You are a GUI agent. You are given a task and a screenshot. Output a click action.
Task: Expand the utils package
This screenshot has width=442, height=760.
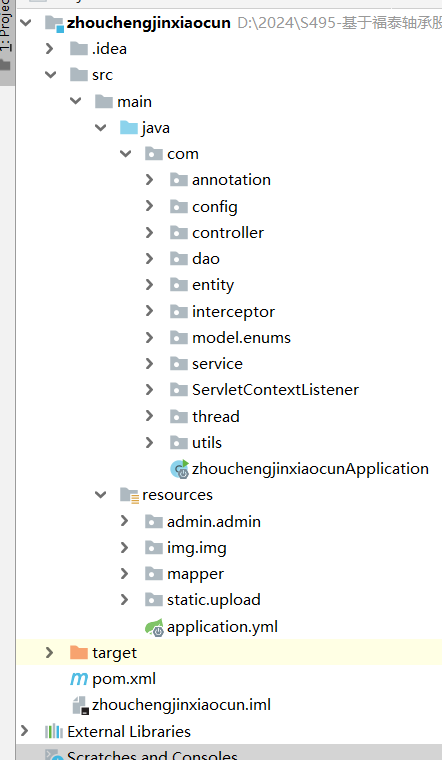pyautogui.click(x=150, y=443)
